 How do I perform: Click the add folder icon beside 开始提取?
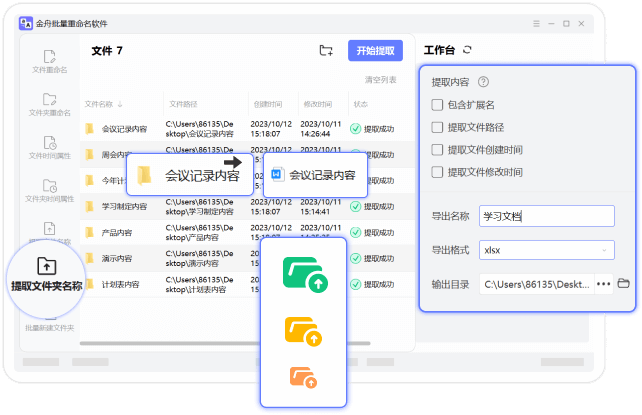point(326,51)
